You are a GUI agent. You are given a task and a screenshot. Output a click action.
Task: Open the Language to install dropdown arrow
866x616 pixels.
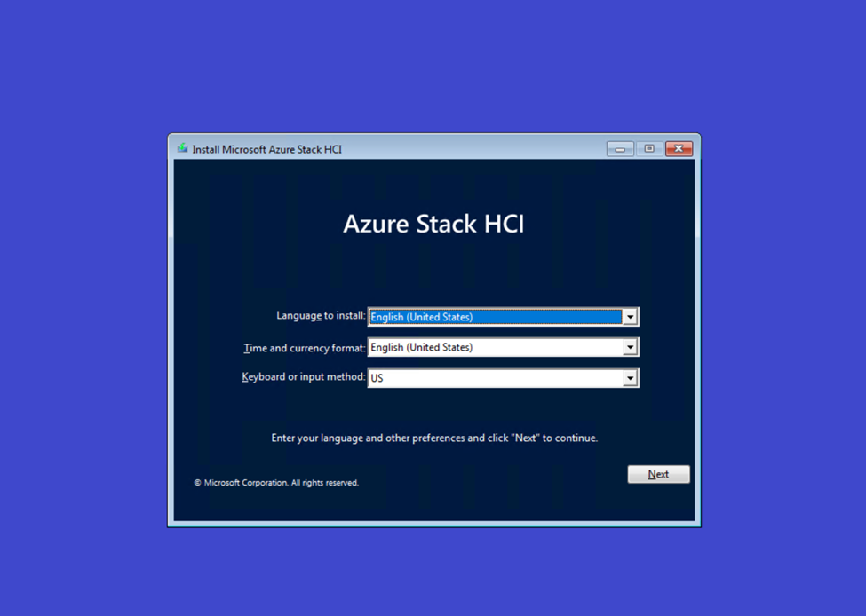pos(630,317)
